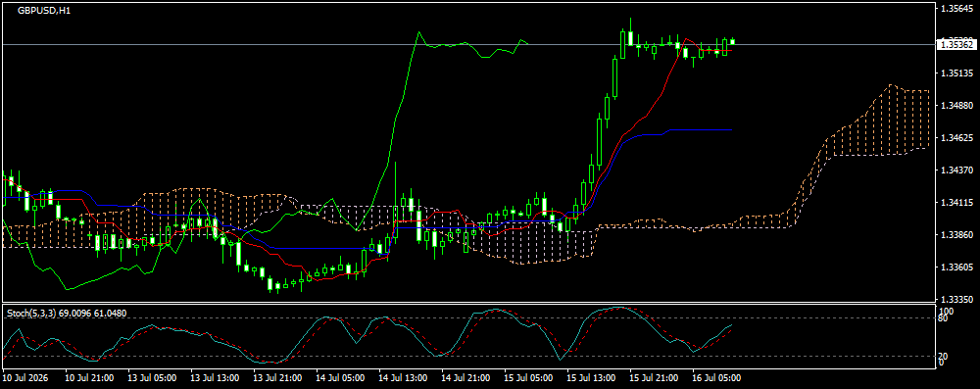Viewport: 980px width, 389px height.
Task: Click the 1.35135 price axis label
Action: pos(956,73)
